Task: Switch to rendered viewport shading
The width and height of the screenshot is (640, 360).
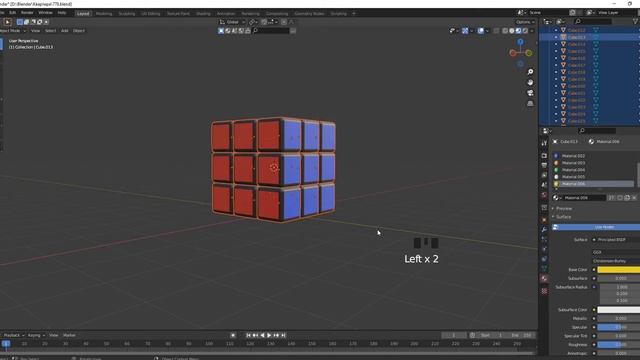Action: pos(525,31)
